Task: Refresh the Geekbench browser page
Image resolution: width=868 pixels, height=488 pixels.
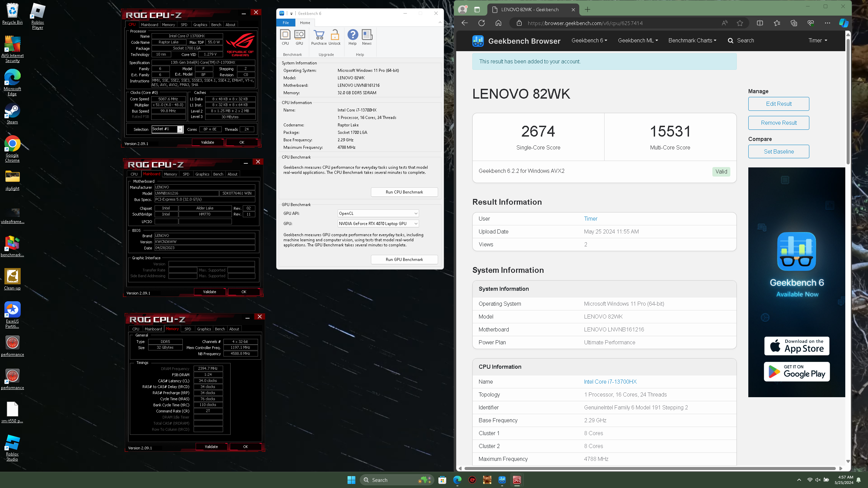Action: [x=481, y=23]
